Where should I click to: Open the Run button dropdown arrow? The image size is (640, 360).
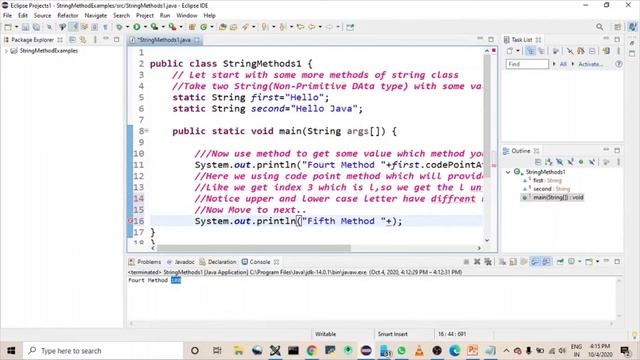tap(145, 27)
